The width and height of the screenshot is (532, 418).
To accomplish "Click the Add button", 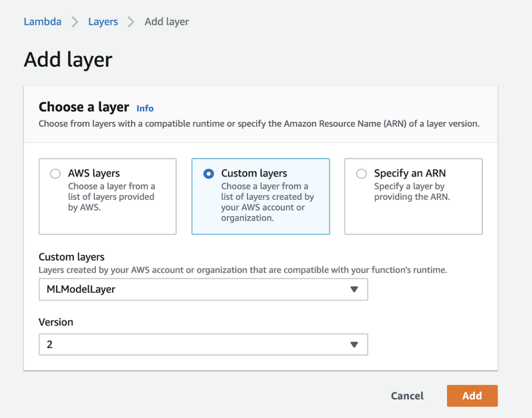I will 472,396.
